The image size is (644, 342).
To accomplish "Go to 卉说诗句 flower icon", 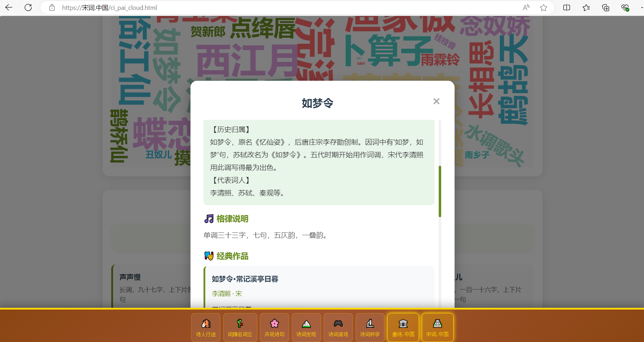I will coord(274,327).
